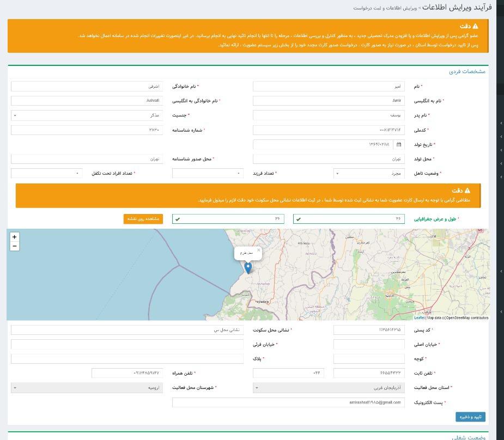The height and width of the screenshot is (440, 504).
Task: Open the birth date calendar icon
Action: pos(399,144)
